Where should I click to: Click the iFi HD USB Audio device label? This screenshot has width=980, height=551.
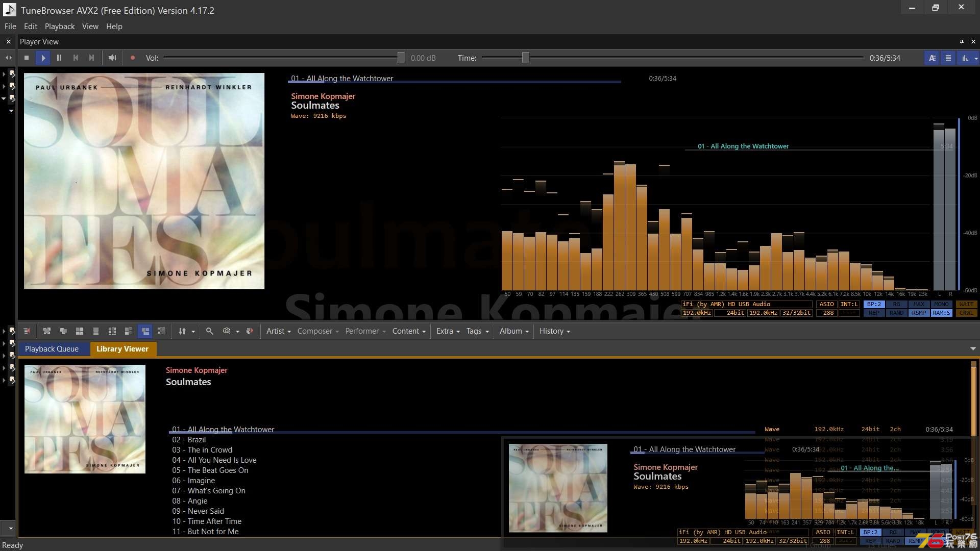pos(747,304)
